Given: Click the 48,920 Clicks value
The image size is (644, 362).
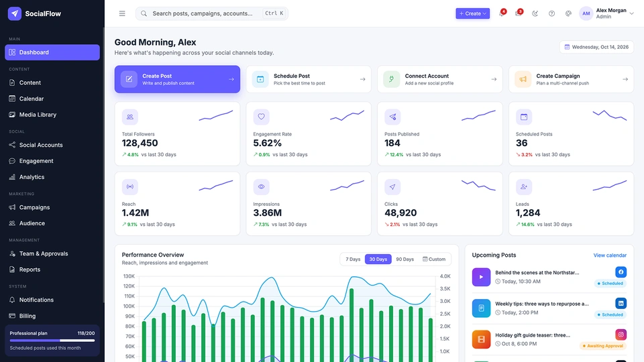Looking at the screenshot, I should tap(400, 213).
